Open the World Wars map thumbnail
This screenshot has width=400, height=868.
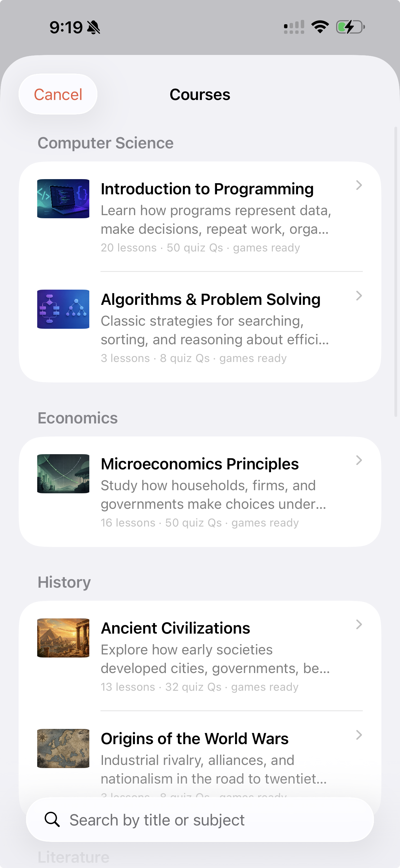click(63, 748)
